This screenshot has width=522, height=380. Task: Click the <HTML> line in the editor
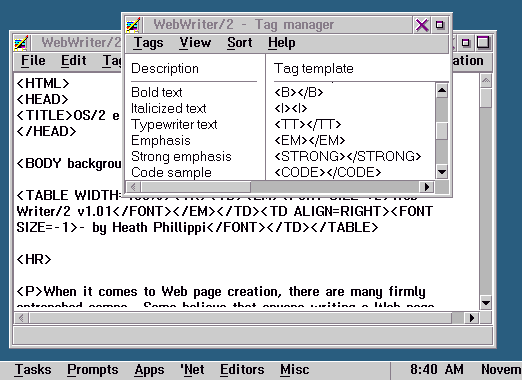point(43,83)
